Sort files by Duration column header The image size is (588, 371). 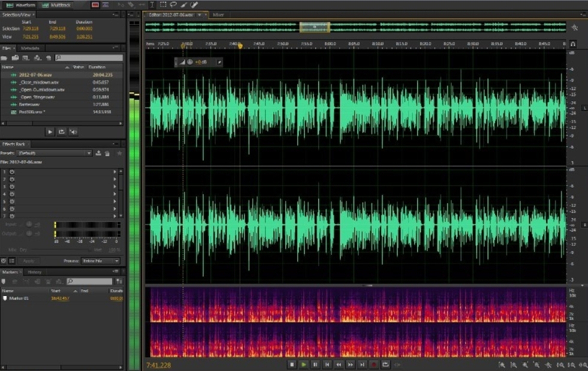(97, 67)
